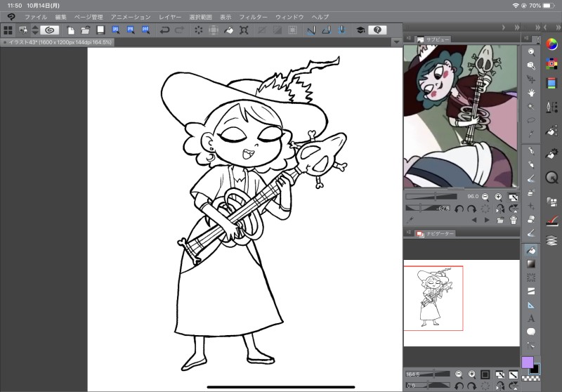
Task: Open the フィルター menu
Action: click(253, 16)
